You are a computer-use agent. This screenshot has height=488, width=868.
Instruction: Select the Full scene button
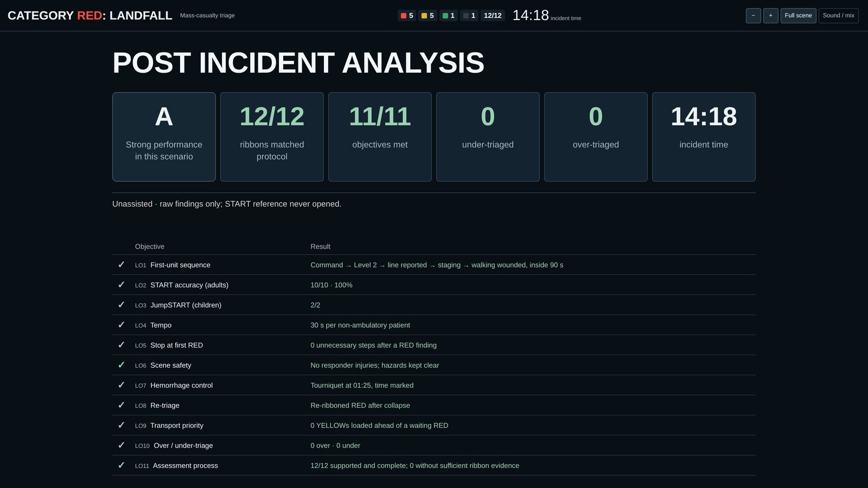(798, 16)
